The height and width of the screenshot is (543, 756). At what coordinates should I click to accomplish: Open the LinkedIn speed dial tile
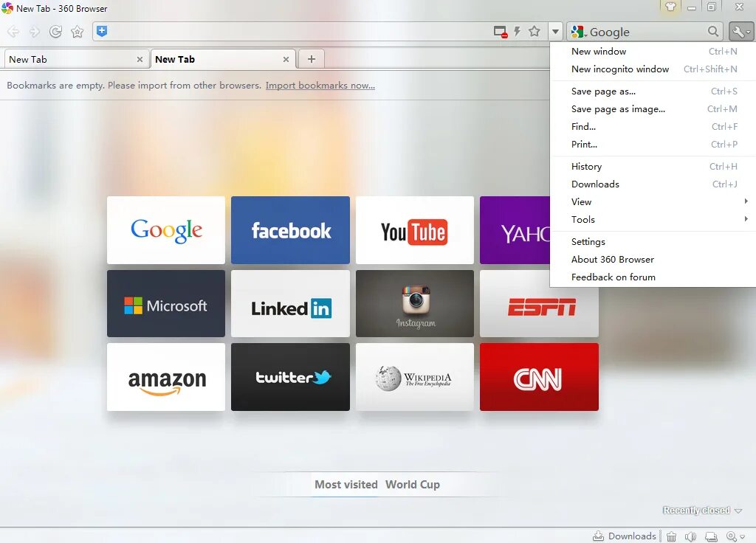pyautogui.click(x=290, y=303)
